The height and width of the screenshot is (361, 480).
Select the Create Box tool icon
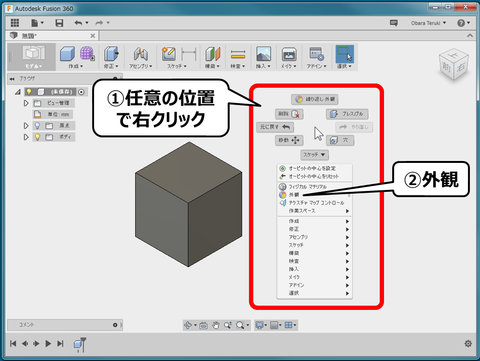coord(68,53)
